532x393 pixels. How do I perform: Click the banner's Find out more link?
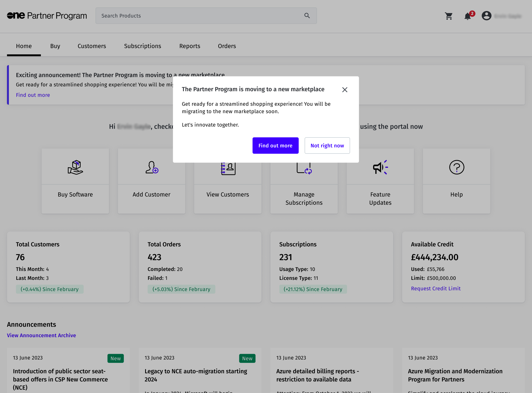tap(33, 95)
